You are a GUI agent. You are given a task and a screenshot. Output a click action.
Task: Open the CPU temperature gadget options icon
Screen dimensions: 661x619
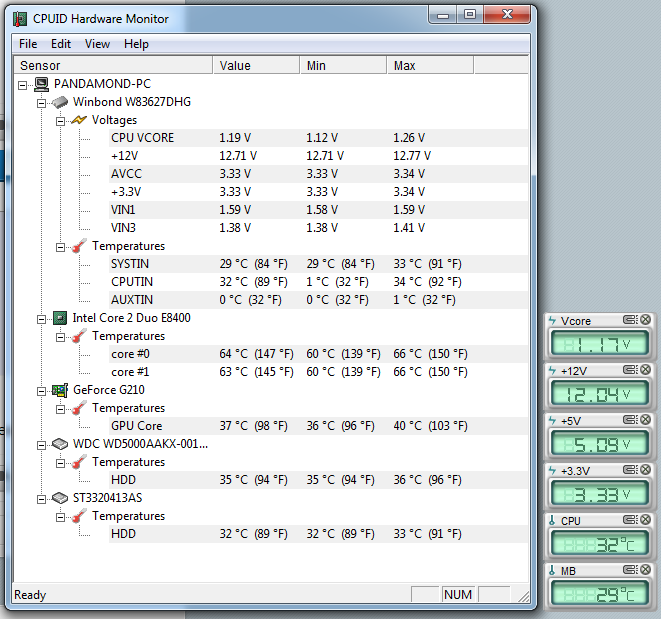[631, 519]
